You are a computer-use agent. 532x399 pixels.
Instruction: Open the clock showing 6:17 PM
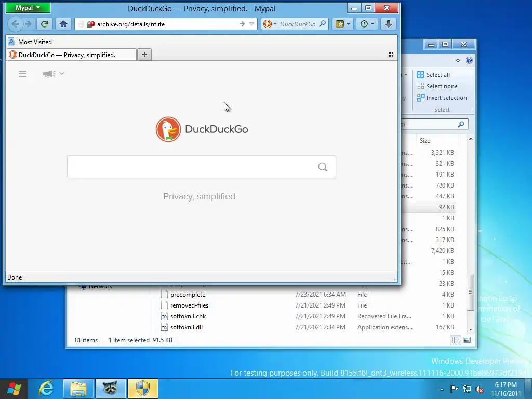(506, 389)
